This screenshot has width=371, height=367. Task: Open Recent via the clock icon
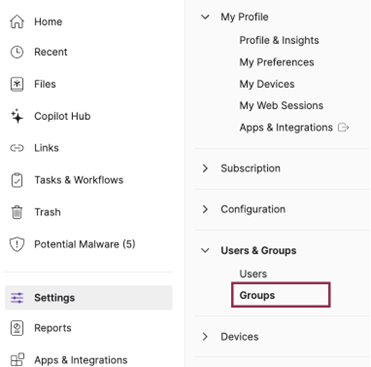point(17,52)
